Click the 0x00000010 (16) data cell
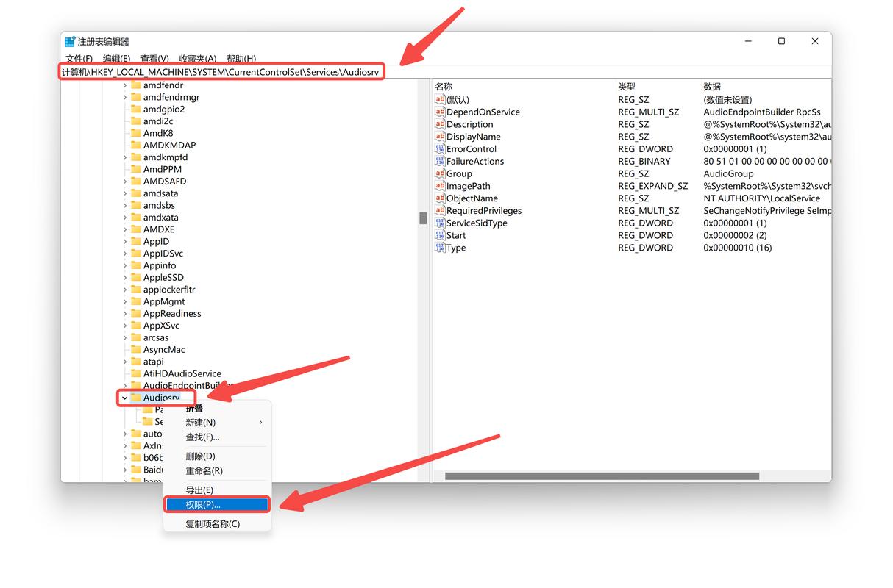 coord(737,248)
